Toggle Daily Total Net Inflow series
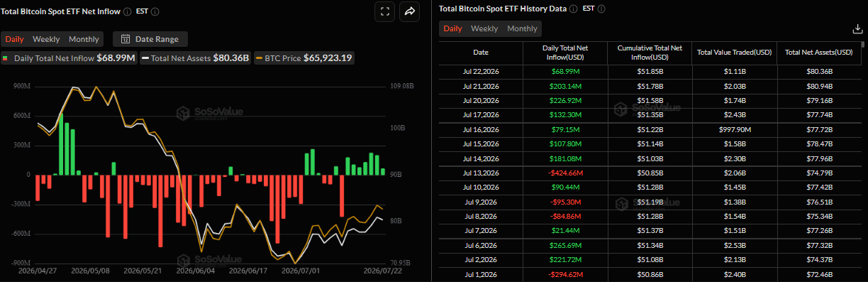Viewport: 868px width, 282px height. pos(69,58)
